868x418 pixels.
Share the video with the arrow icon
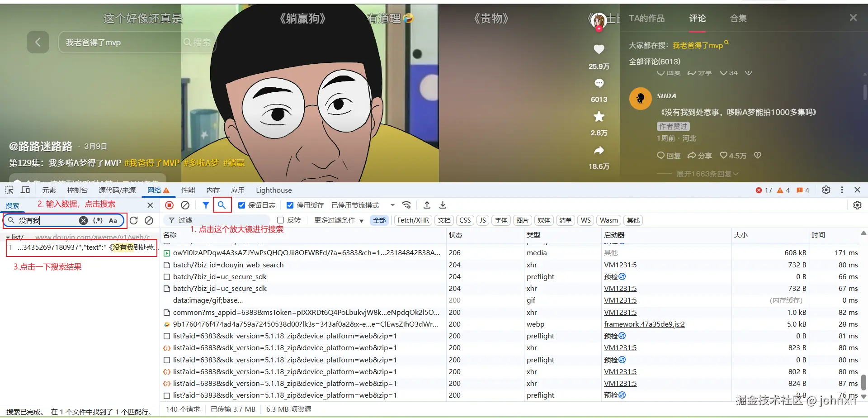(x=599, y=150)
